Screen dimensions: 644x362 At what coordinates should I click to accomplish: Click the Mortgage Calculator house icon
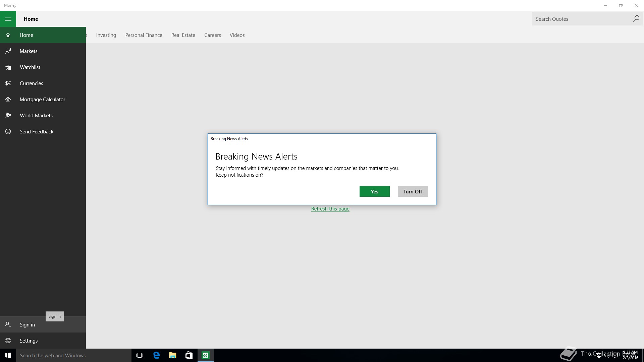point(8,99)
